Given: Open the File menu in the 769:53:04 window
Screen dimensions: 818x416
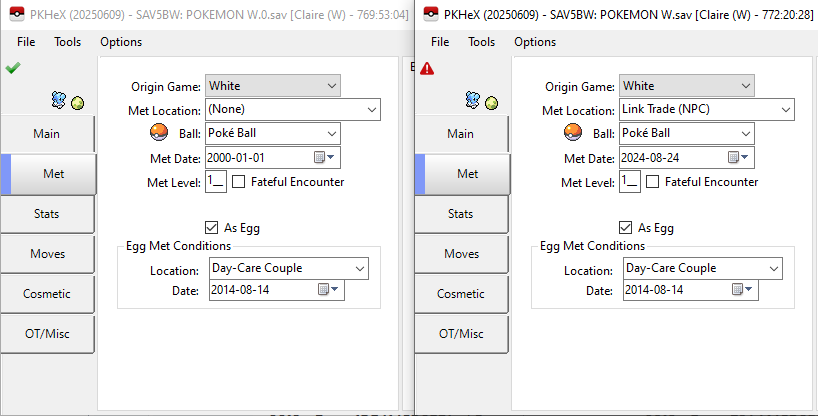Looking at the screenshot, I should [x=26, y=42].
